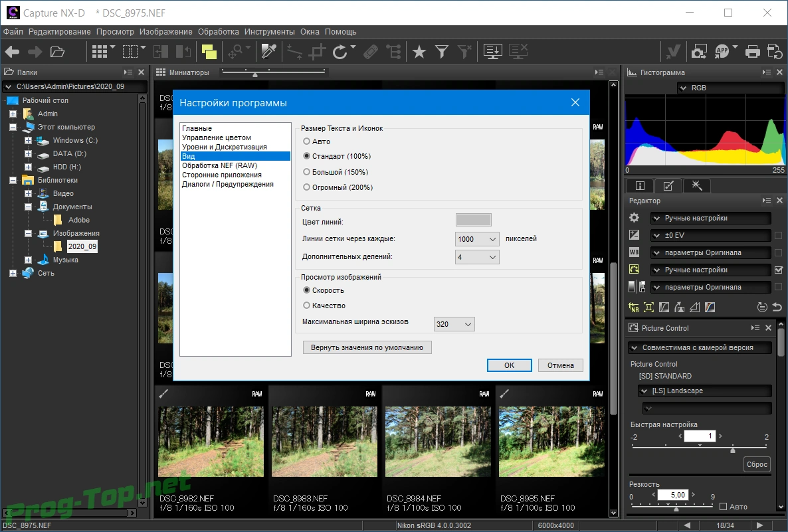Screen dimensions: 788x532
Task: Click the camera convert files icon
Action: point(699,52)
